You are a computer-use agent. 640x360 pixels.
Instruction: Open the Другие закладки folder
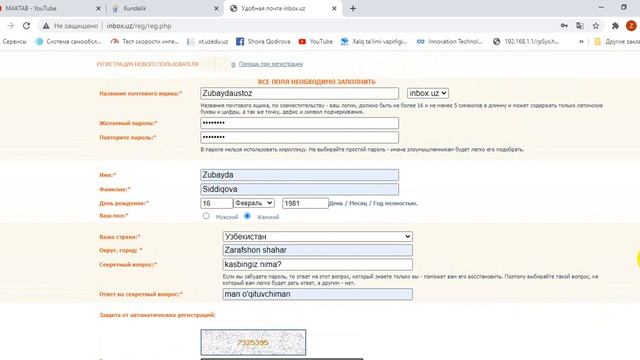617,42
